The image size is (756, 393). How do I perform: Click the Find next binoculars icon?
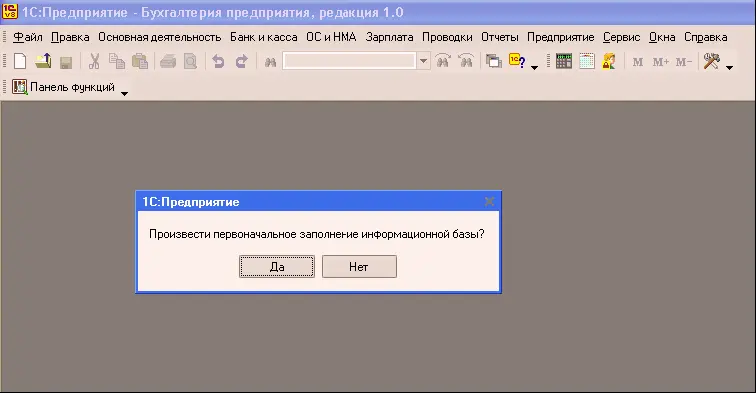click(x=443, y=61)
